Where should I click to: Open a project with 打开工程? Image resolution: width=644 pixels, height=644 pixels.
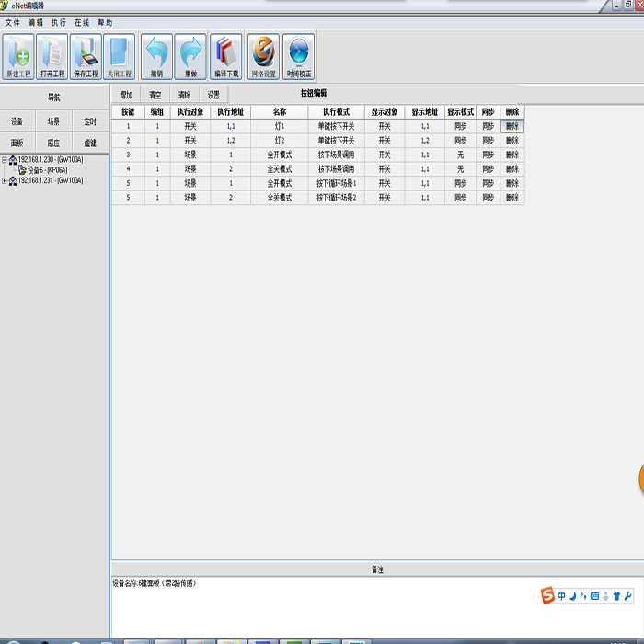[52, 57]
